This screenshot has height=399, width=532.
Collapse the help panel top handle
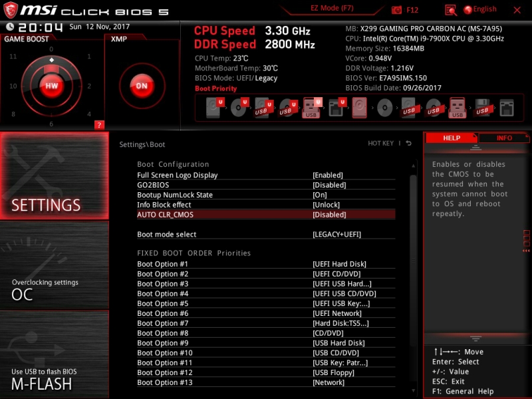coord(475,148)
